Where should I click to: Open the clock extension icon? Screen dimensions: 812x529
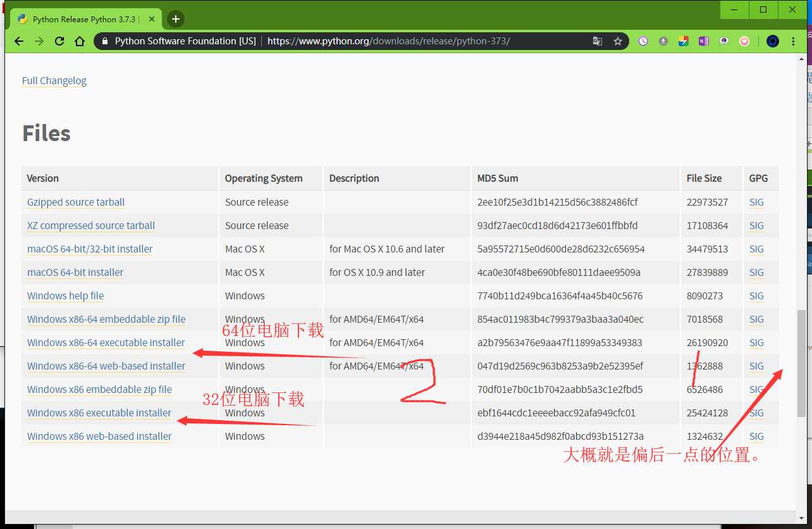[643, 41]
